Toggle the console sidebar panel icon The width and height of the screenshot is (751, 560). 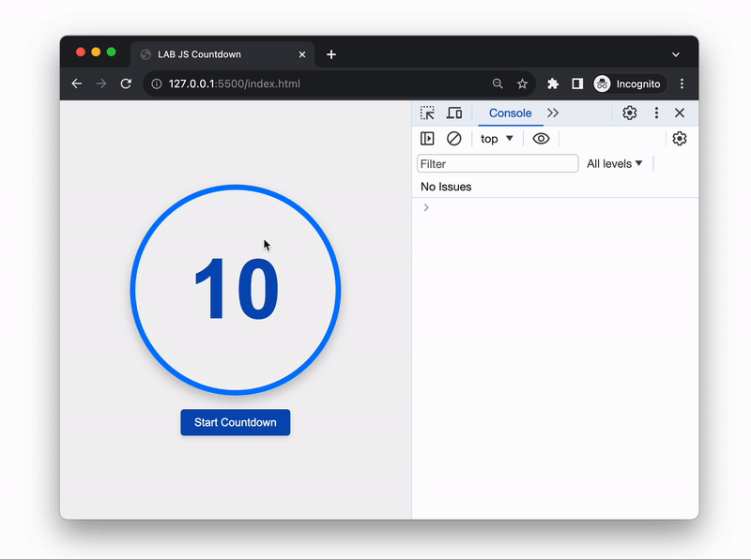427,139
